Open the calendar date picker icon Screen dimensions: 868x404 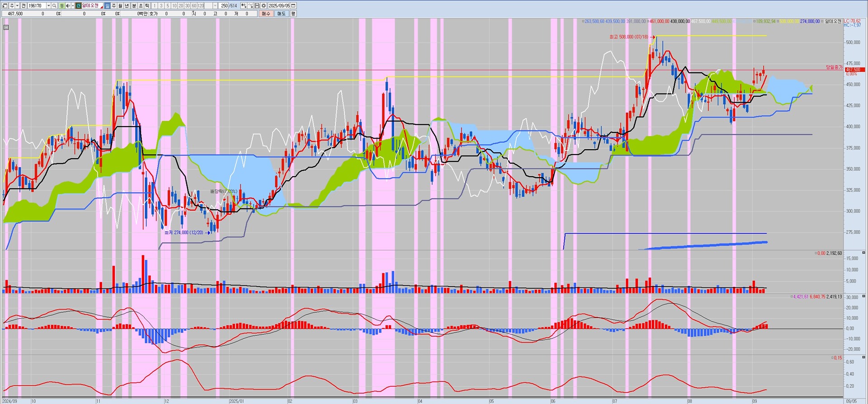click(x=293, y=6)
